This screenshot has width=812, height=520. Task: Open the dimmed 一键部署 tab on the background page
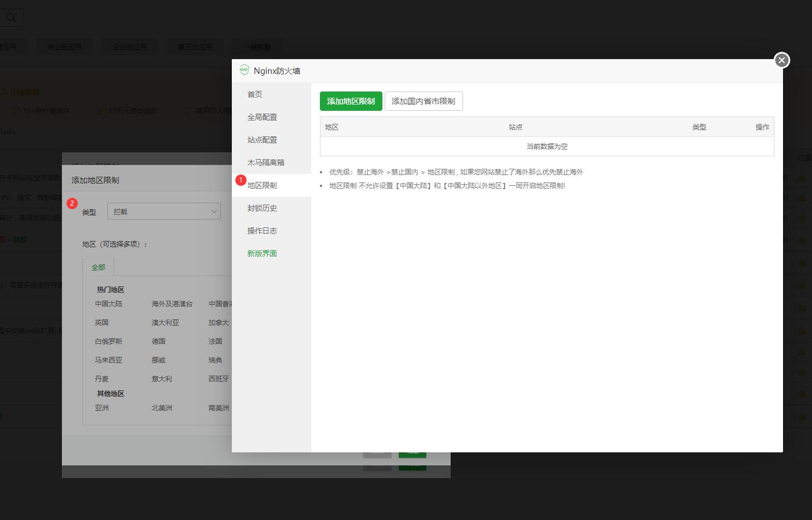(257, 47)
